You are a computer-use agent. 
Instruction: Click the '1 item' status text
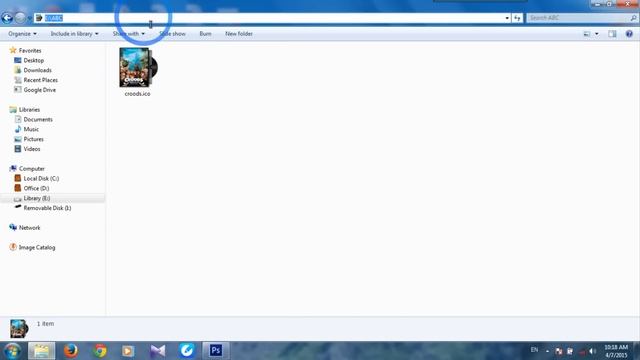(x=45, y=324)
